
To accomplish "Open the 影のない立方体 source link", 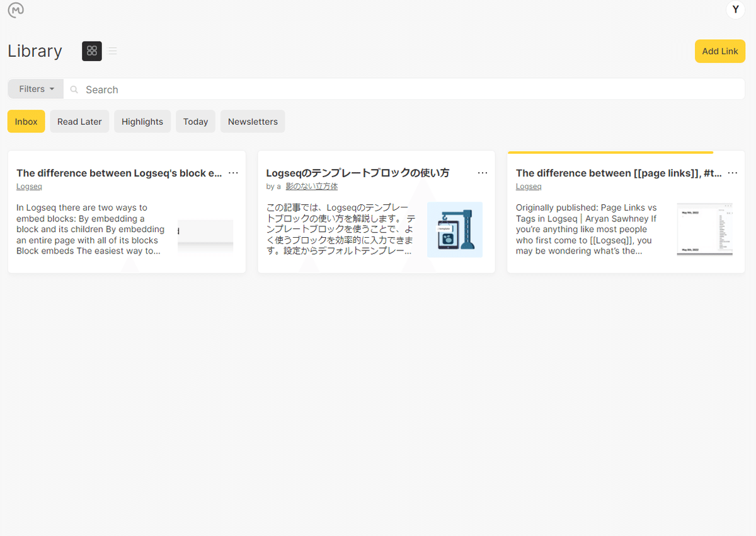I will (x=312, y=187).
